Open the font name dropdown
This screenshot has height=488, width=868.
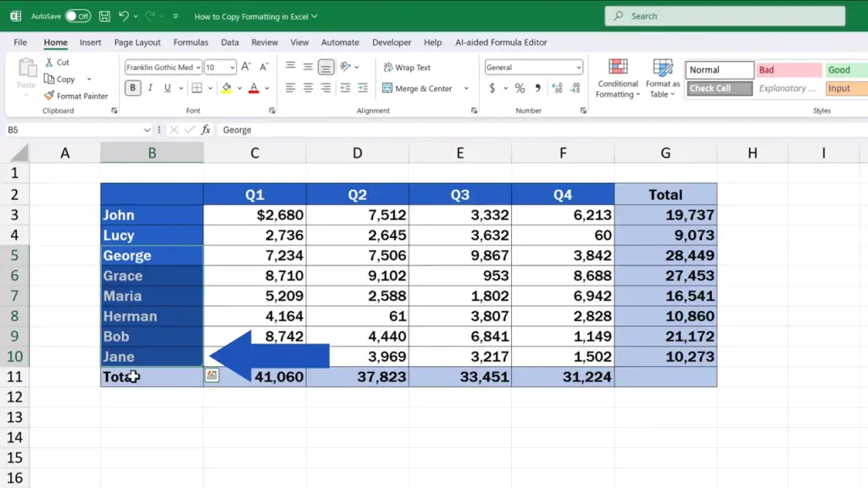coord(198,68)
